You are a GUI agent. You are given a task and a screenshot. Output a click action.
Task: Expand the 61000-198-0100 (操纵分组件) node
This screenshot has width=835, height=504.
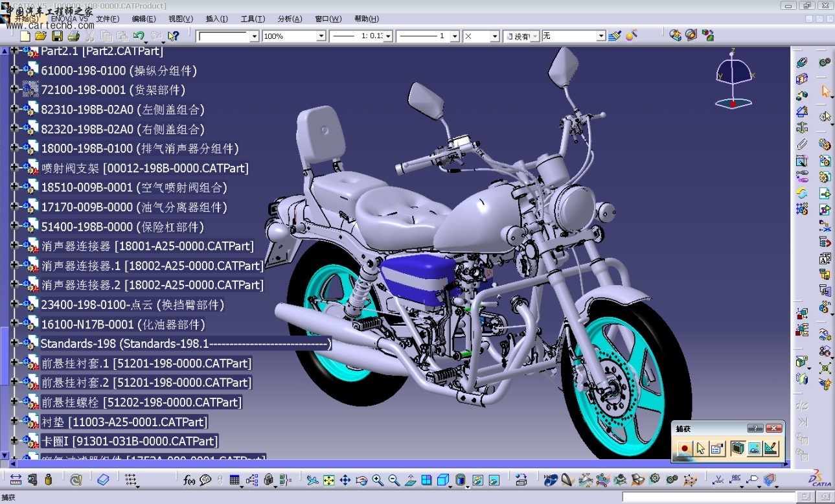(14, 70)
